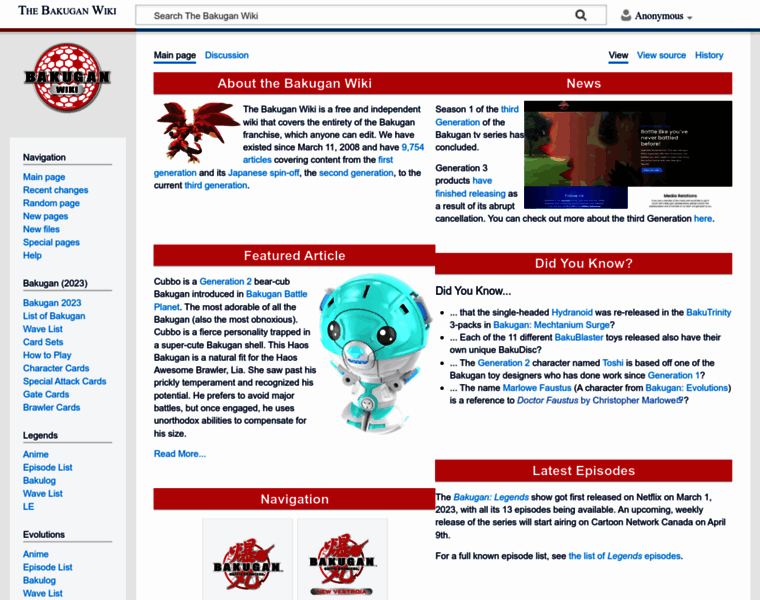Click the here link in News
This screenshot has height=600, width=760.
(703, 219)
